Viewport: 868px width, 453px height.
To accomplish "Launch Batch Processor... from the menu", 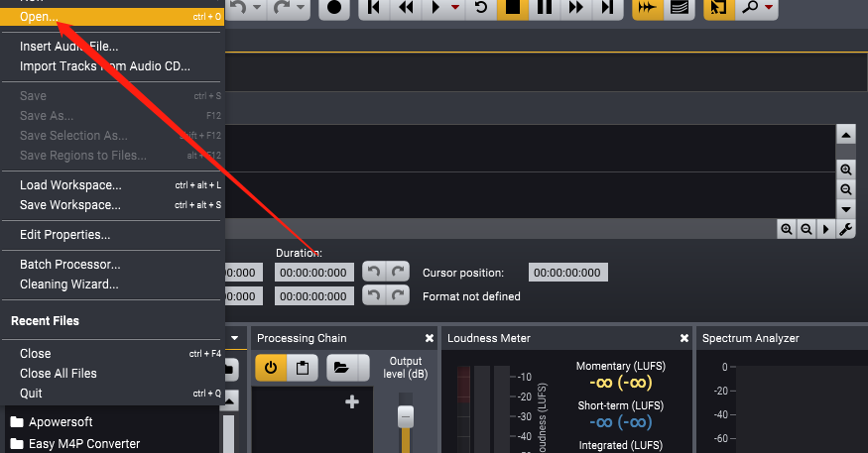I will point(111,265).
